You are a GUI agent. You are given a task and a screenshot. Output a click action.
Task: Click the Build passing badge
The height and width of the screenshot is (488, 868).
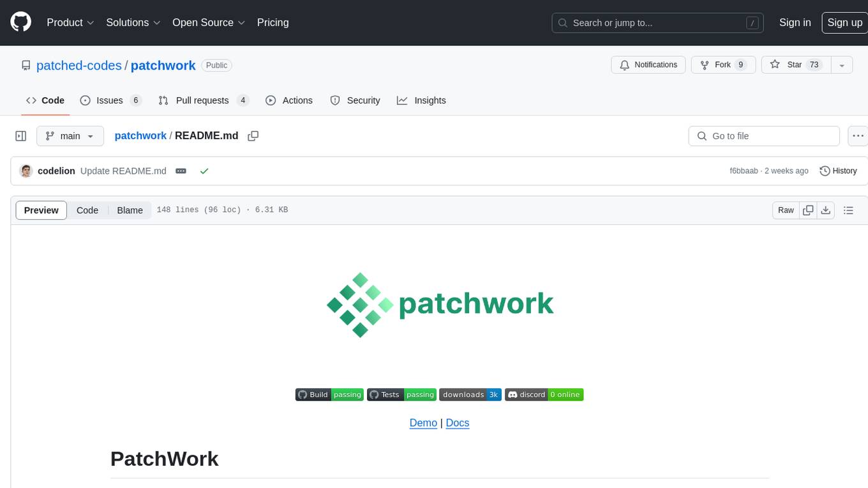[329, 395]
